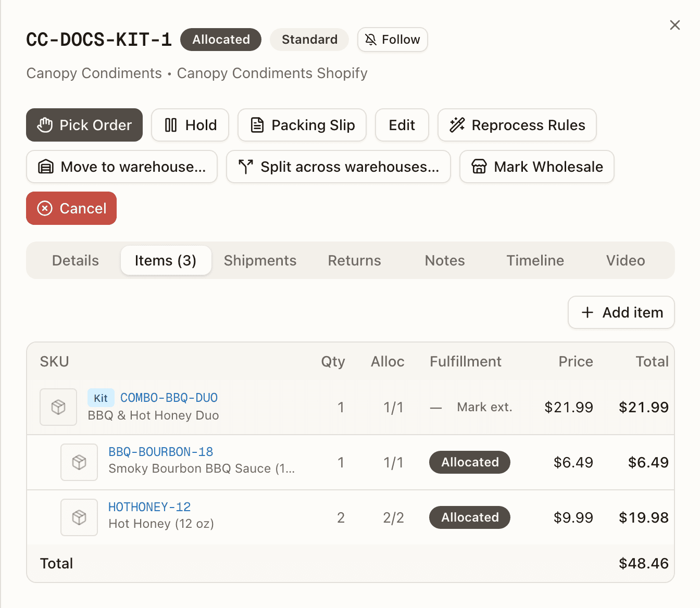This screenshot has width=700, height=608.
Task: Click the Edit button
Action: click(x=402, y=125)
